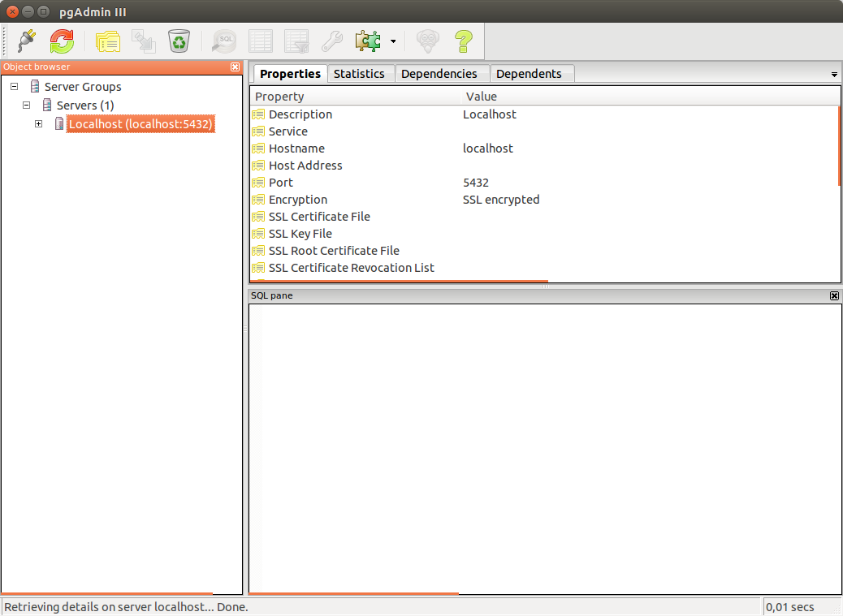Select Server Groups in the tree
Image resolution: width=843 pixels, height=616 pixels.
tap(83, 87)
